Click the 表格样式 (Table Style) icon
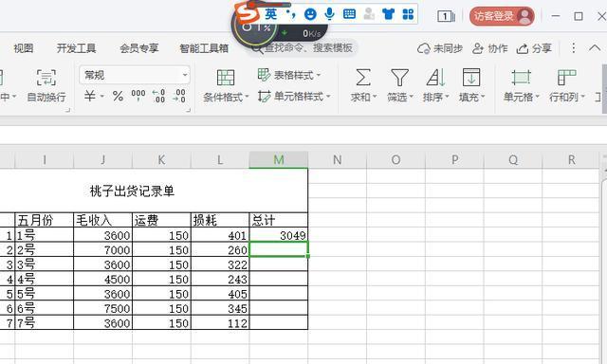607x364 pixels. 264,75
